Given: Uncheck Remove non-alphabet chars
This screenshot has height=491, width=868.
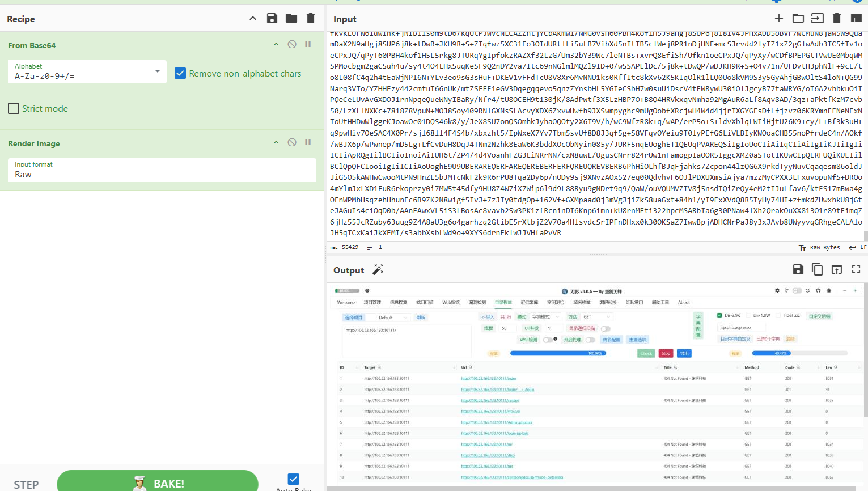Looking at the screenshot, I should (180, 73).
